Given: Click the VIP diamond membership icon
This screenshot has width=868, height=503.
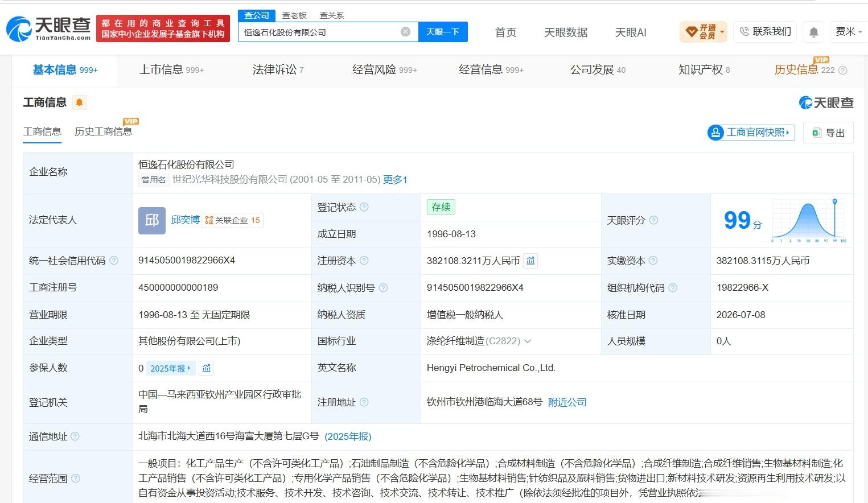Looking at the screenshot, I should (x=691, y=32).
